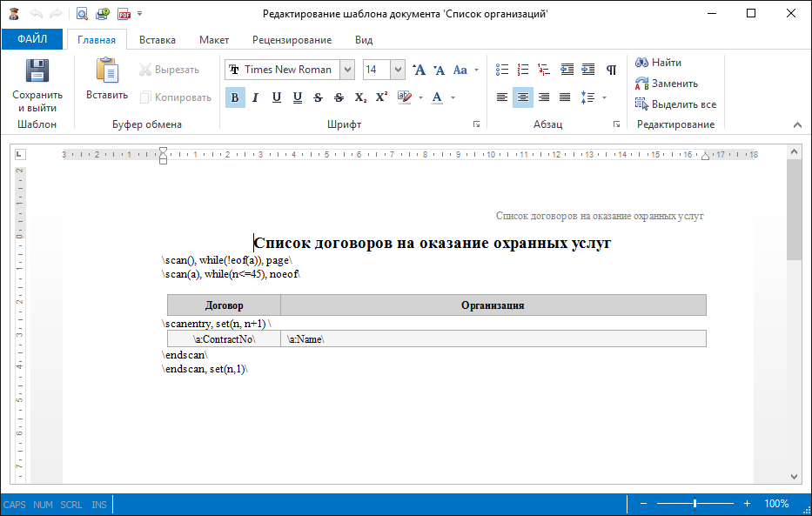The height and width of the screenshot is (516, 812).
Task: Toggle double underline
Action: point(298,97)
